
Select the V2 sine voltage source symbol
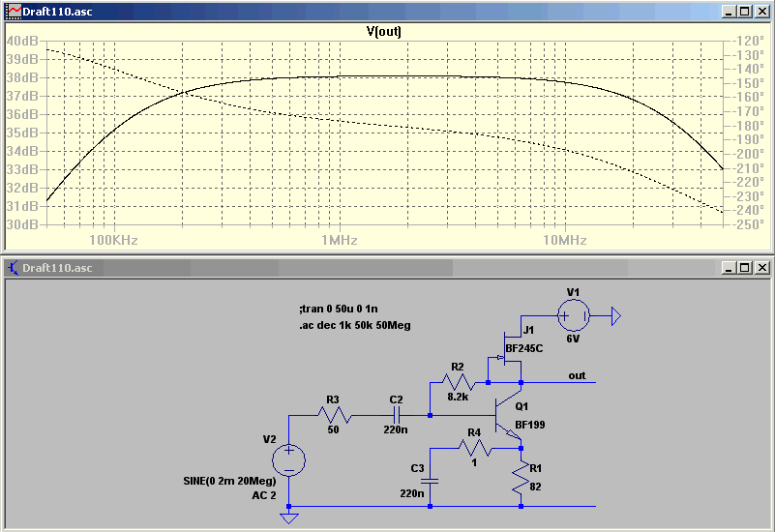(x=288, y=459)
